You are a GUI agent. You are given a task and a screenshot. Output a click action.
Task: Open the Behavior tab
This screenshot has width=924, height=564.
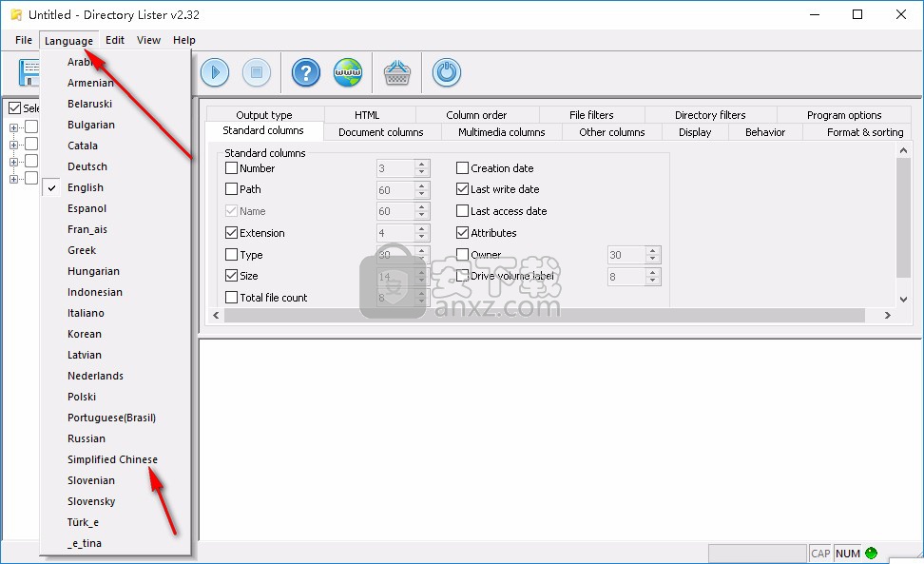click(765, 132)
